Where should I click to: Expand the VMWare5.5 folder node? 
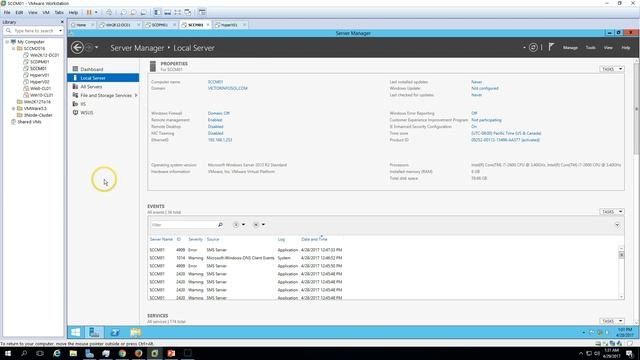(13, 109)
